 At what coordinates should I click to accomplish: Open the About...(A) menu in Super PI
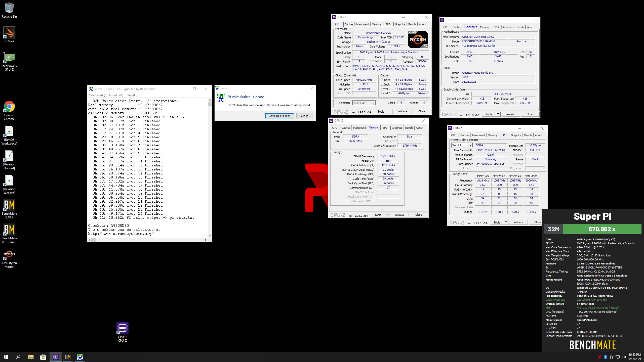tap(116, 95)
